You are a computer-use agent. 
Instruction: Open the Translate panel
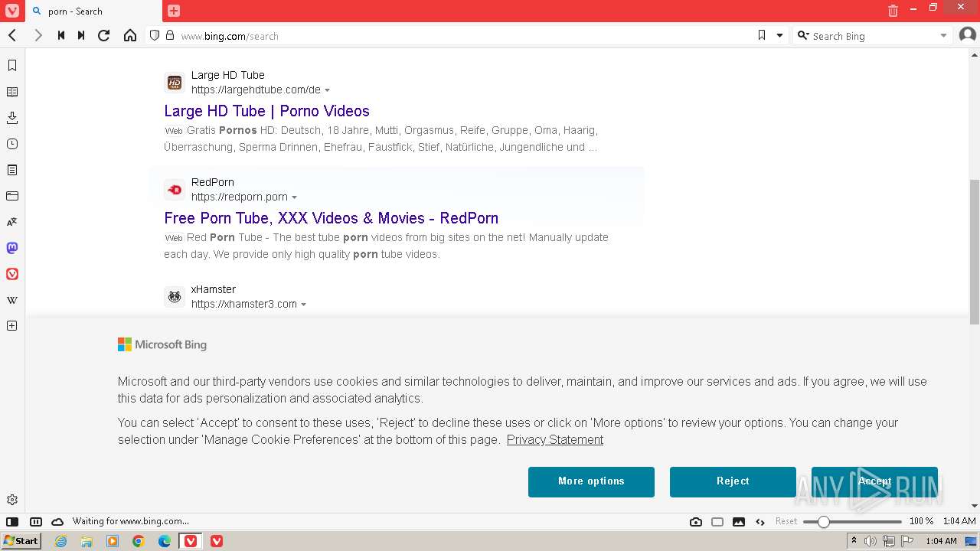coord(12,222)
